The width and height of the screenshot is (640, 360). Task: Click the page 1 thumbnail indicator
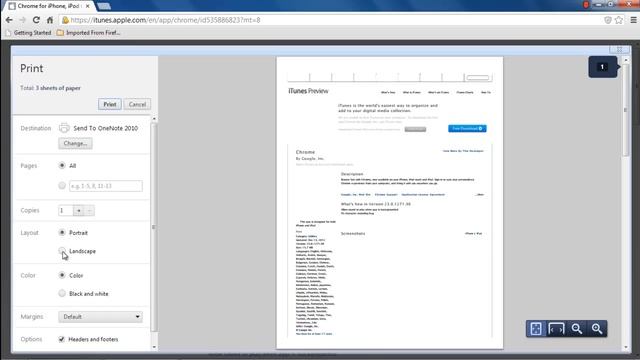[x=602, y=67]
